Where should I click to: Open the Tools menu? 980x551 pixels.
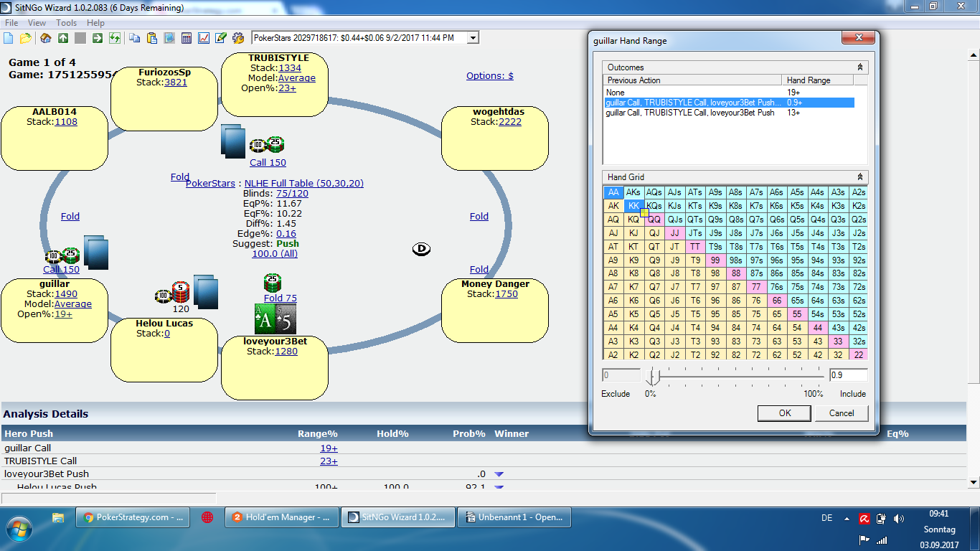67,23
